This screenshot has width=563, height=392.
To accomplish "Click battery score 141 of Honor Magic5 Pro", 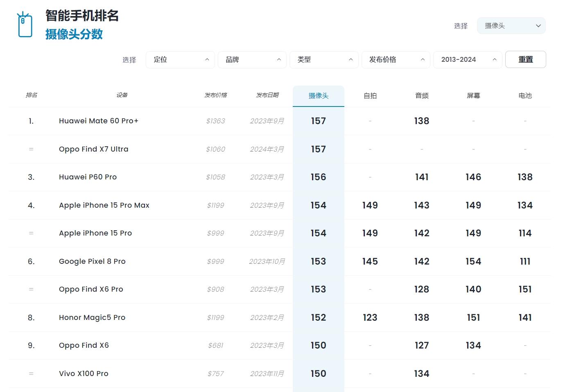I will coord(525,317).
